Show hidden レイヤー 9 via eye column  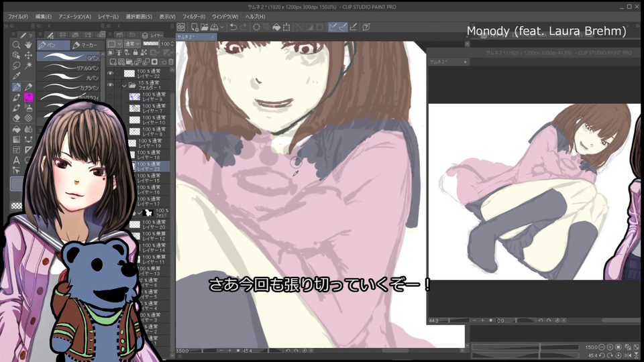click(x=110, y=97)
